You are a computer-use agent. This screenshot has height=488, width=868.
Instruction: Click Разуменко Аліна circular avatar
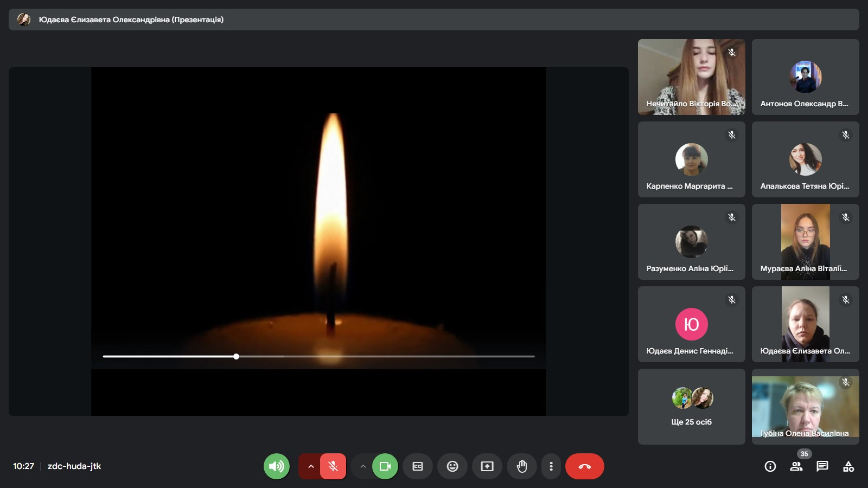point(692,242)
